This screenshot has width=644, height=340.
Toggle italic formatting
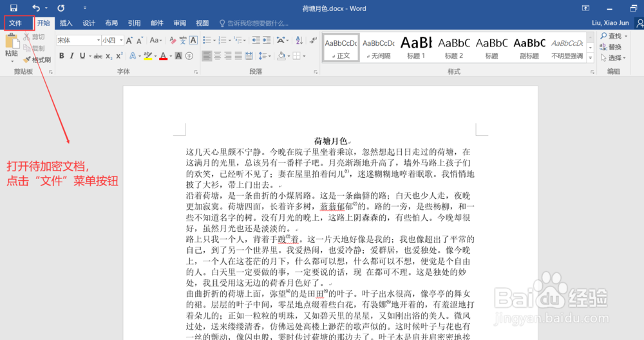click(x=72, y=56)
